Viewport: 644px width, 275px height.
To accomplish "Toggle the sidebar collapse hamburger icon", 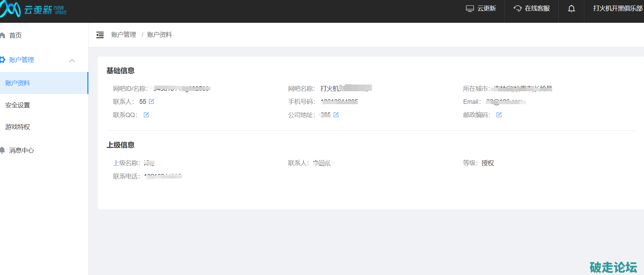I will (100, 35).
